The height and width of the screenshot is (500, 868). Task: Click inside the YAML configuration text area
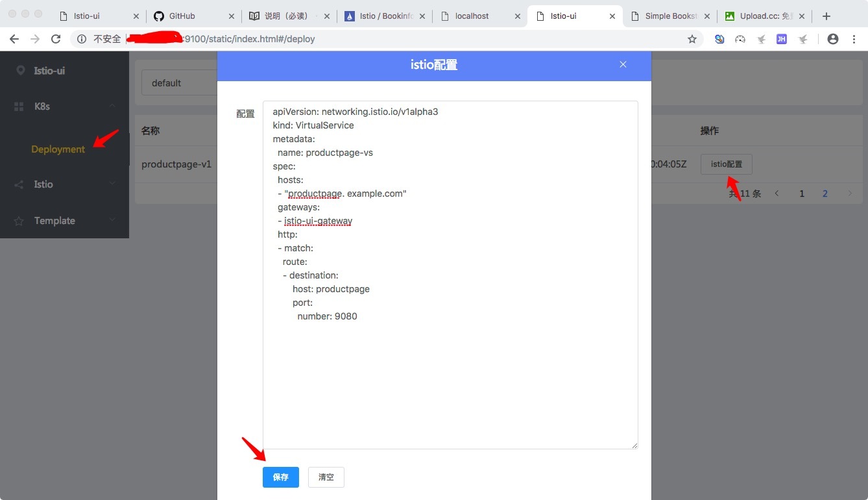450,377
